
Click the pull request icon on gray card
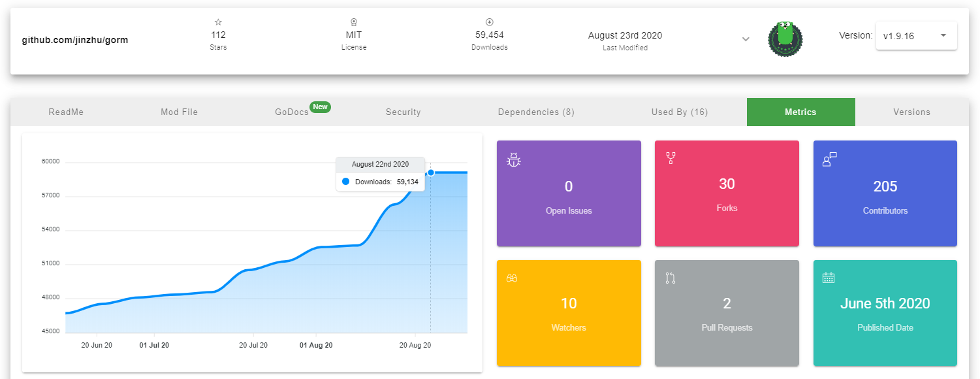tap(671, 278)
